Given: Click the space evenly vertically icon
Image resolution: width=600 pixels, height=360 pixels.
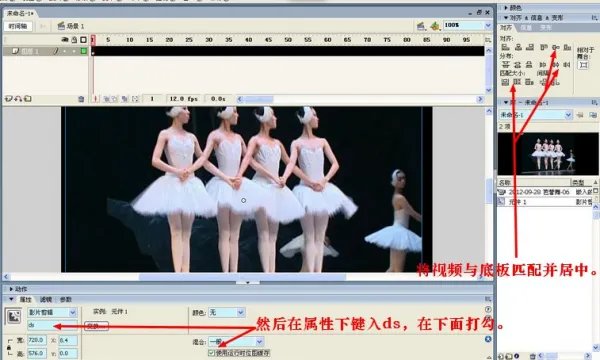Looking at the screenshot, I should click(543, 82).
